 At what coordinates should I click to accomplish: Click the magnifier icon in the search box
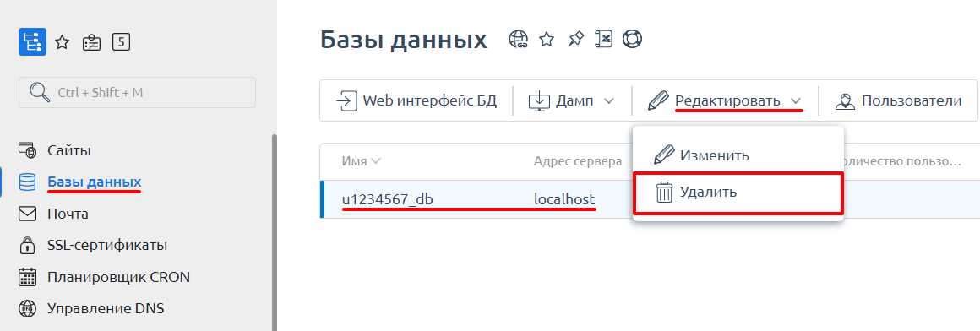pyautogui.click(x=40, y=92)
